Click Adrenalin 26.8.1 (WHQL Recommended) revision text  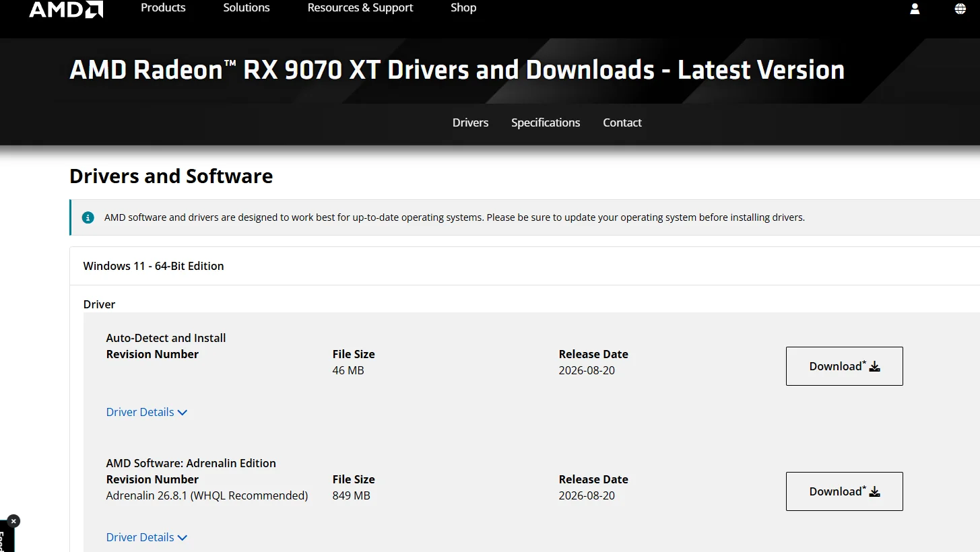click(x=207, y=495)
